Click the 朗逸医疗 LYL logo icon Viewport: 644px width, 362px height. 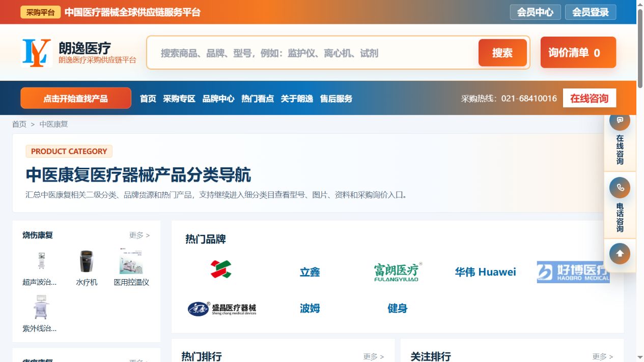click(37, 53)
